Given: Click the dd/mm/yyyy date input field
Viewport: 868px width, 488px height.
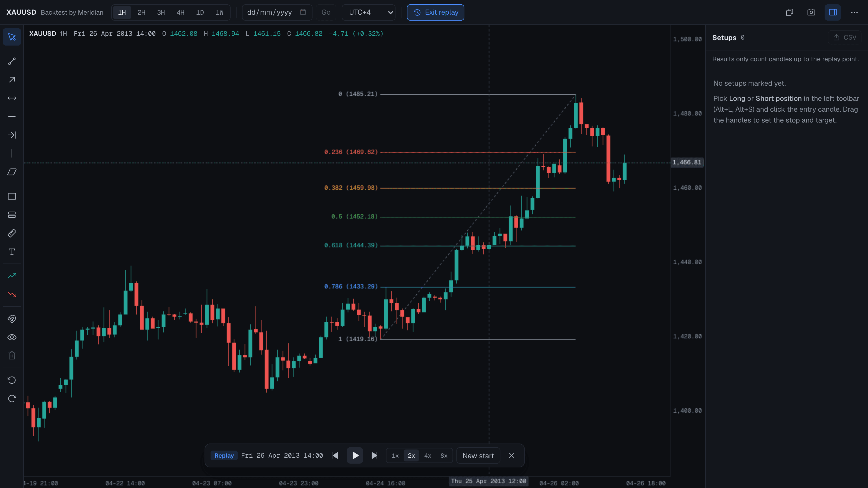Looking at the screenshot, I should pos(277,12).
